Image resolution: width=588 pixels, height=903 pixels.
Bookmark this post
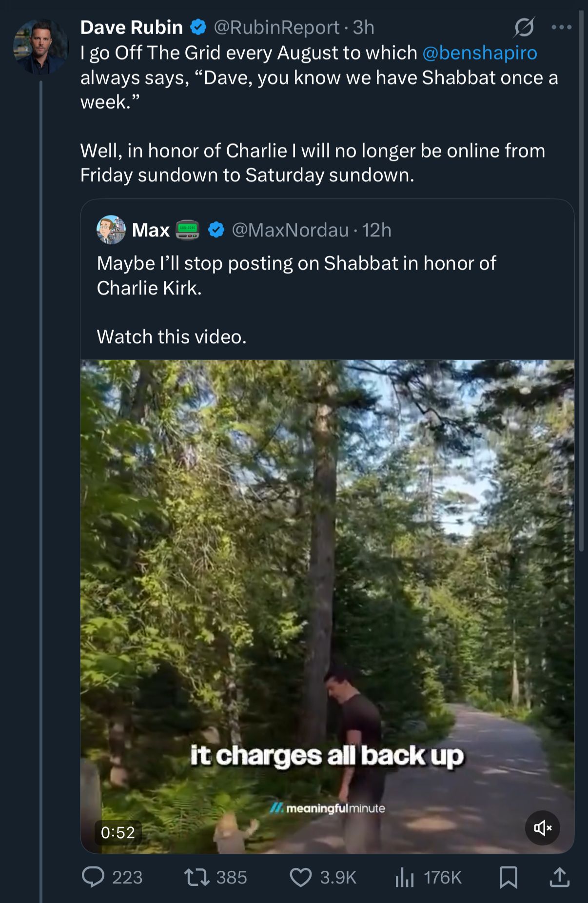[509, 877]
